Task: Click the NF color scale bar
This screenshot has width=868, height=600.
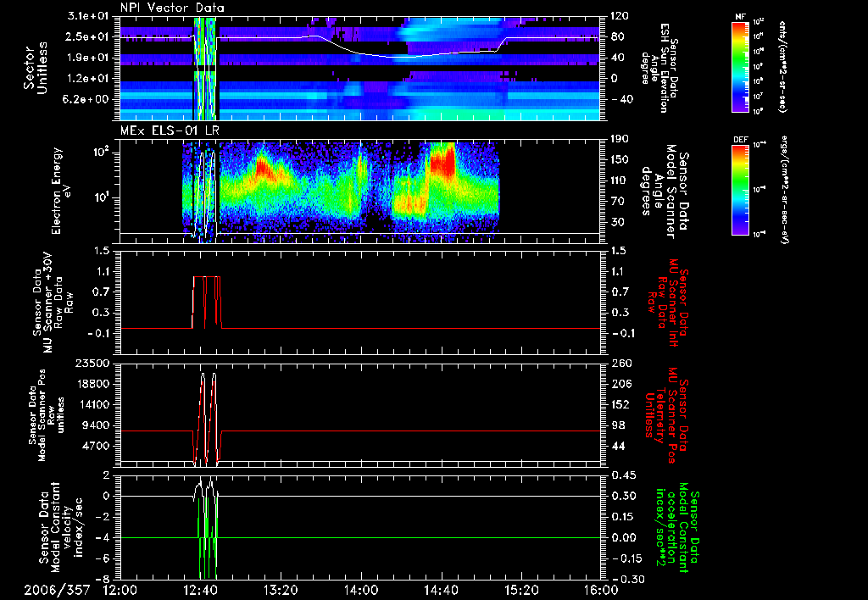Action: 741,66
